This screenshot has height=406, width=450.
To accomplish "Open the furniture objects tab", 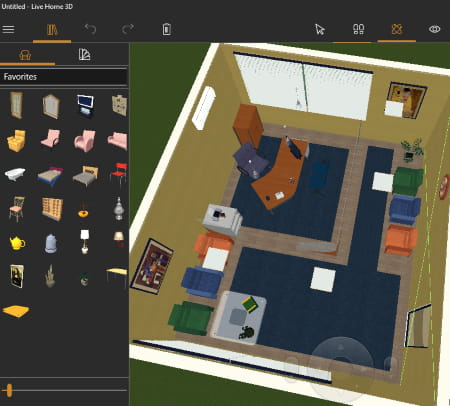I will pyautogui.click(x=25, y=55).
